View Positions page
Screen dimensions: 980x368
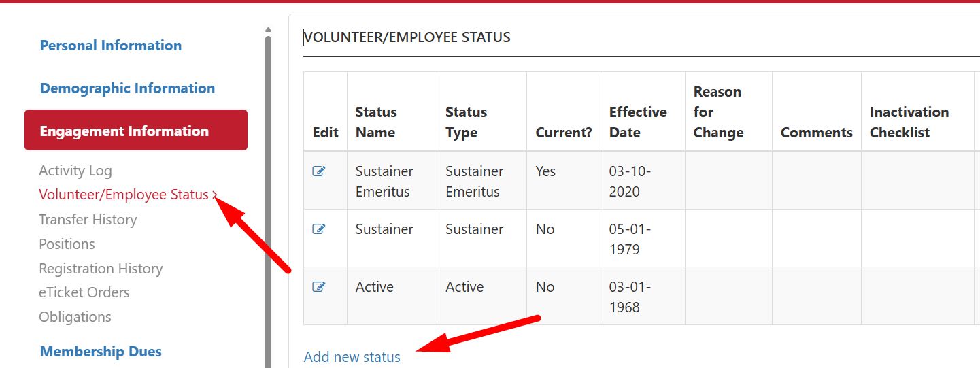67,244
